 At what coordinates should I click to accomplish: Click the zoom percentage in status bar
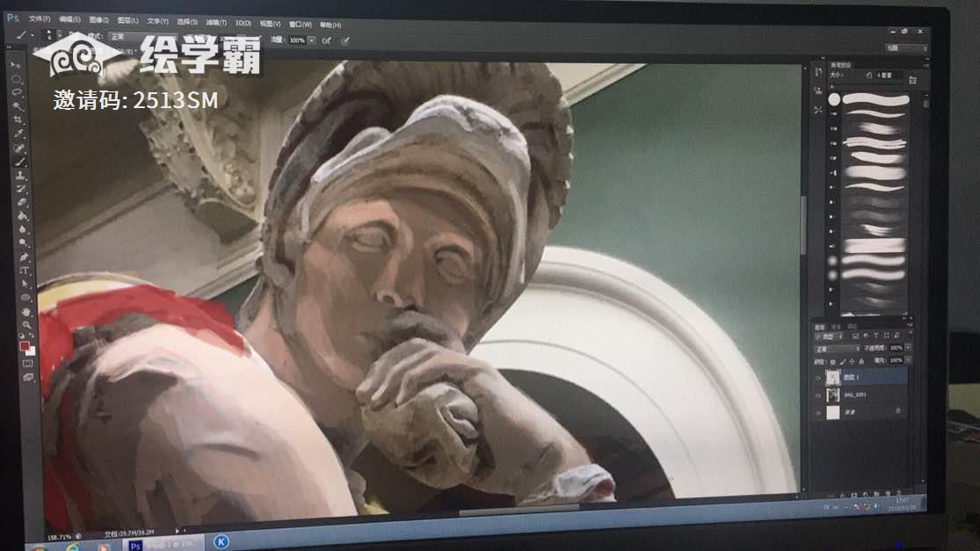[60, 537]
